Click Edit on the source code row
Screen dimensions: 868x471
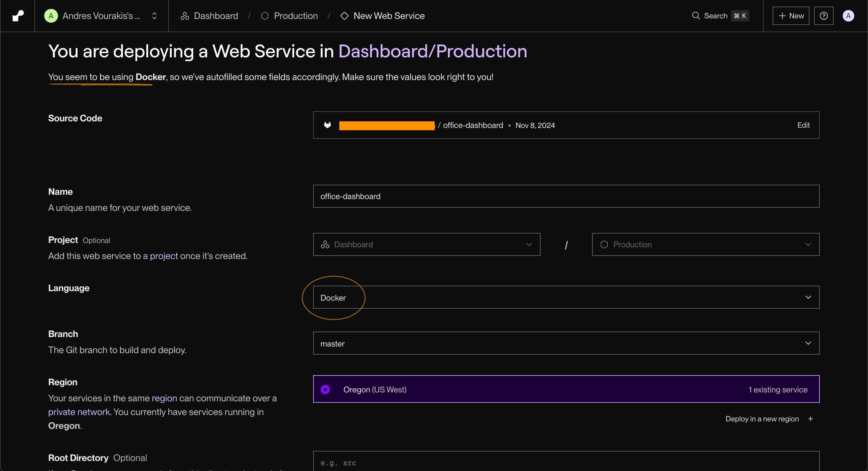point(803,125)
